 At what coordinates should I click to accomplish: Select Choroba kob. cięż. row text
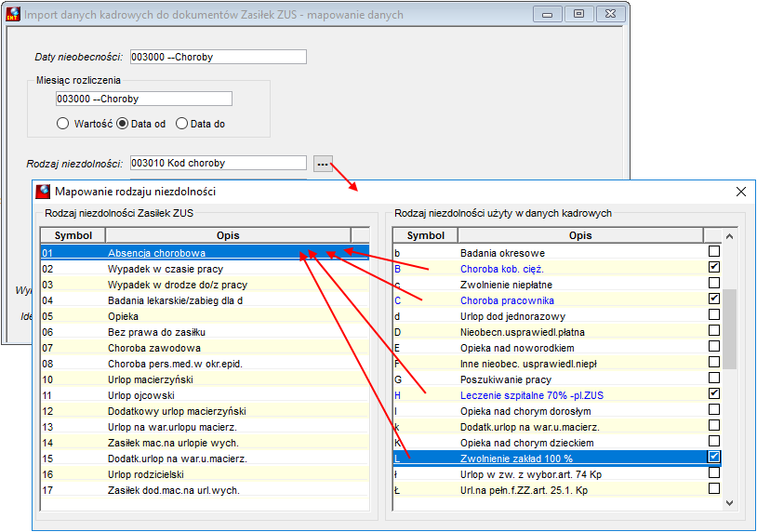(x=501, y=269)
